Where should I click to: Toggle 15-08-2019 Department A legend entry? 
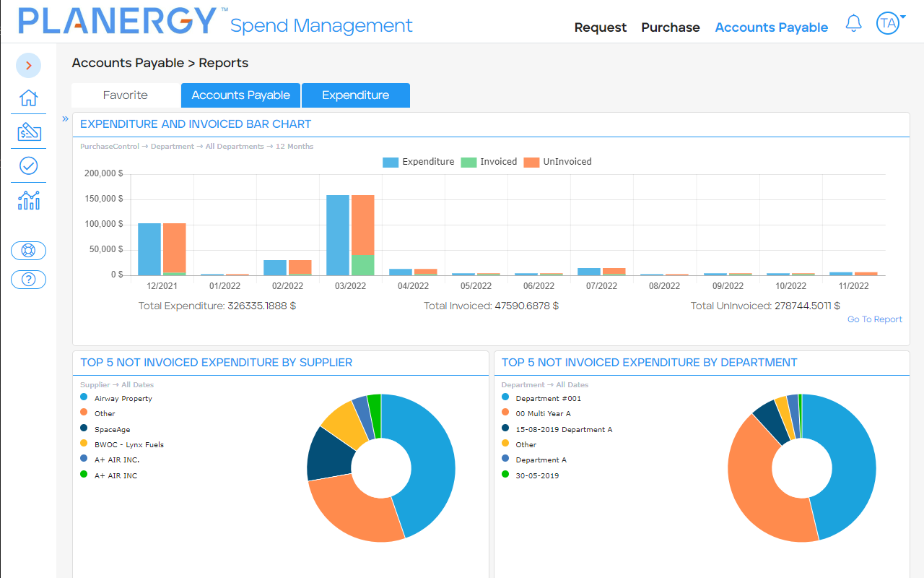(x=557, y=429)
